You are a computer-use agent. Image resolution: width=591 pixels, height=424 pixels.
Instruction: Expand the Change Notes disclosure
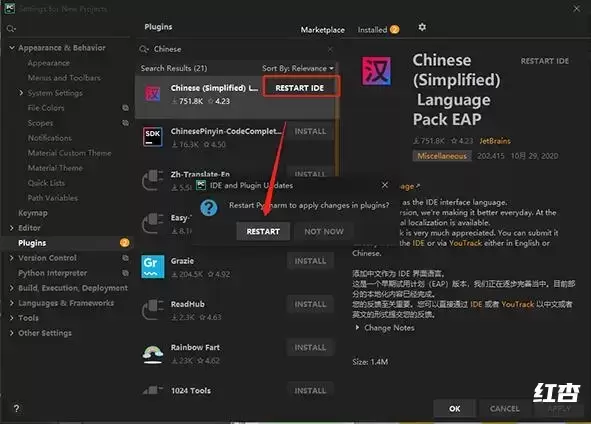click(357, 328)
